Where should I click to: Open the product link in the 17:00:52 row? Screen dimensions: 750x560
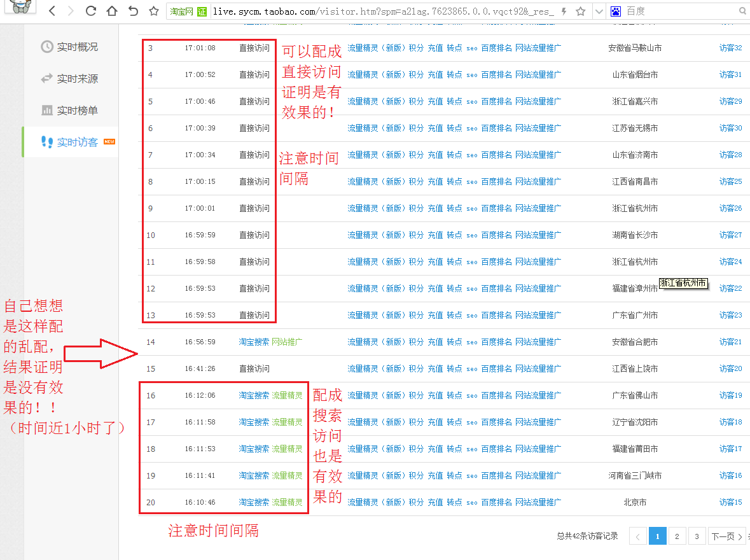point(454,74)
